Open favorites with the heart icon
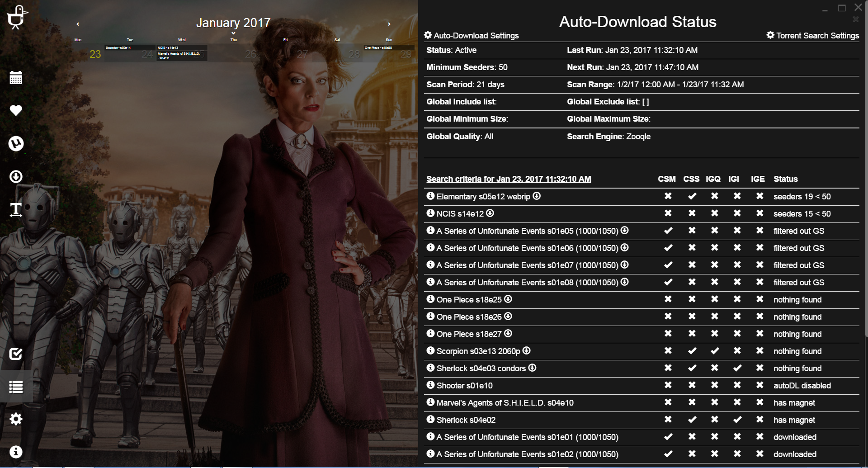 click(x=16, y=110)
